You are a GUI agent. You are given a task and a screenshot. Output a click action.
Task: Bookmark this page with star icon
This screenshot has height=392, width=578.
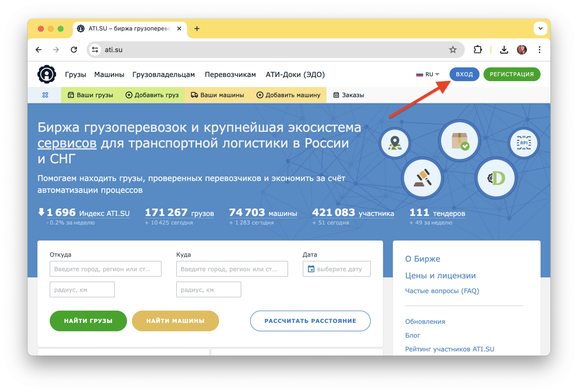tap(453, 50)
